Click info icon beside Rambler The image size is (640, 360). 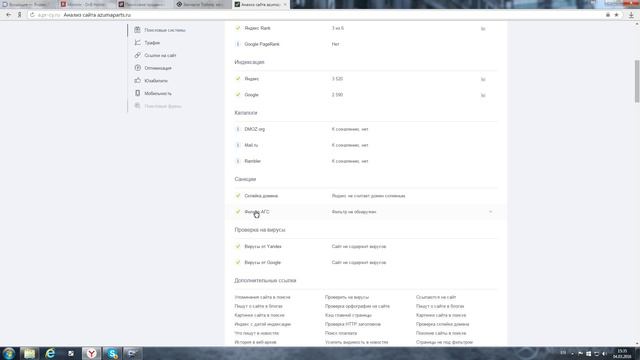point(238,161)
